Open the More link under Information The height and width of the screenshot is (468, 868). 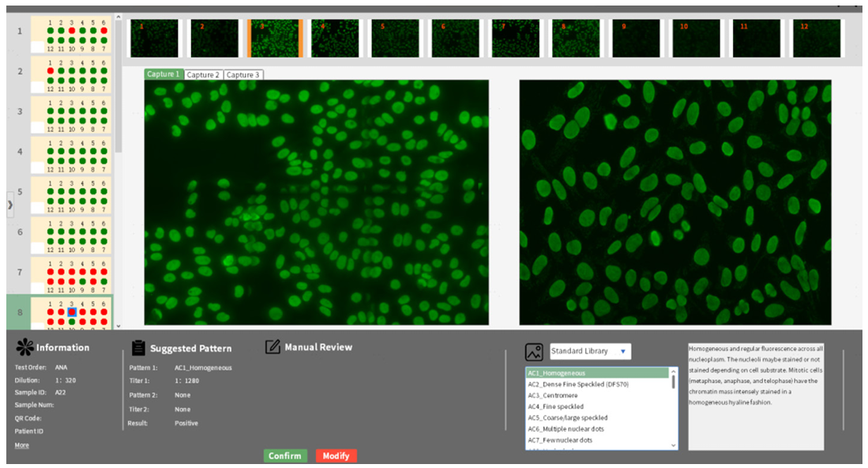[x=21, y=445]
